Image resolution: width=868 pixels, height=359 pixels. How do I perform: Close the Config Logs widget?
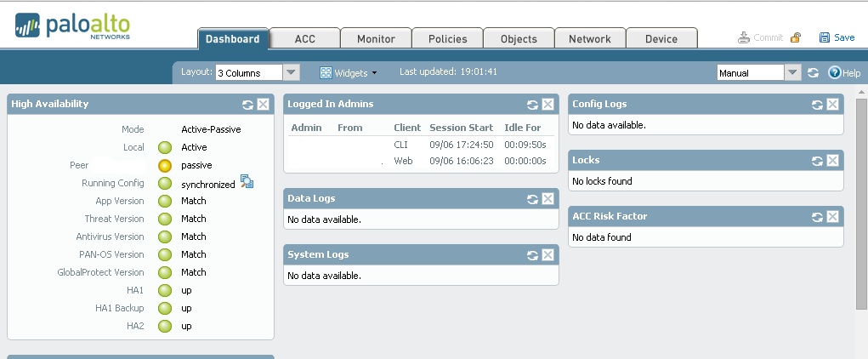pos(832,104)
